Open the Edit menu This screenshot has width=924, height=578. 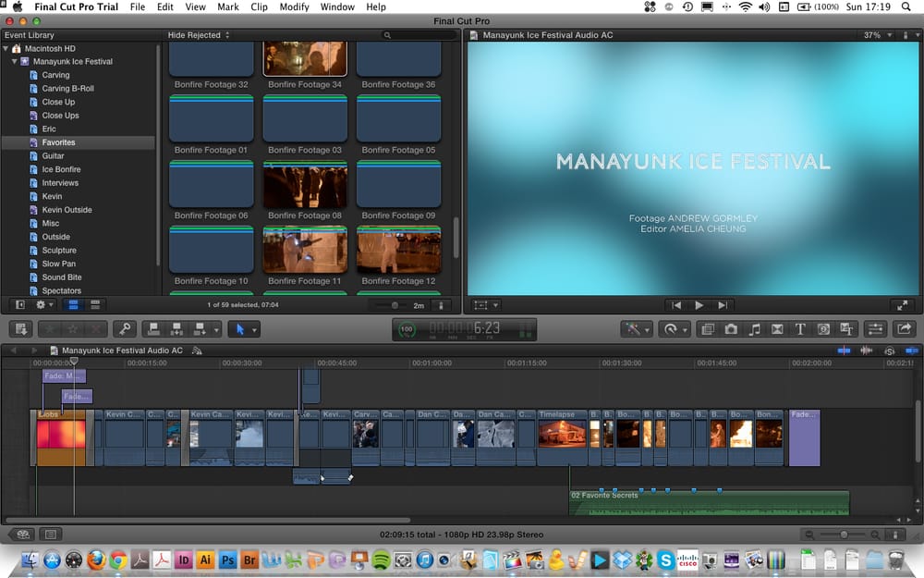(x=165, y=7)
